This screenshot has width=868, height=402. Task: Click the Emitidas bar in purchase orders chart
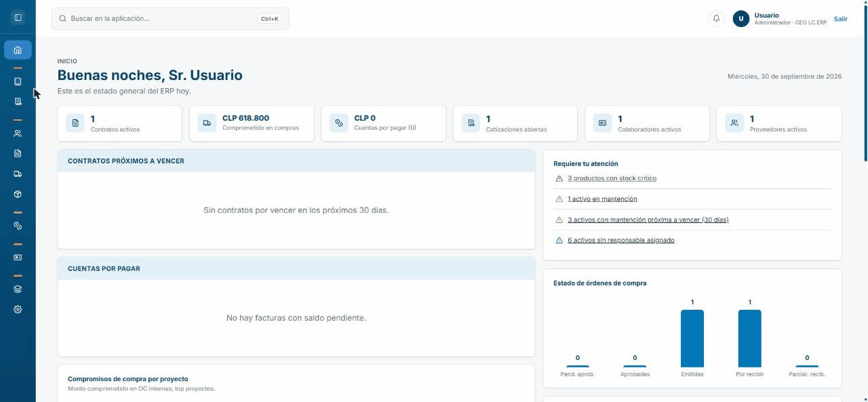pos(692,338)
